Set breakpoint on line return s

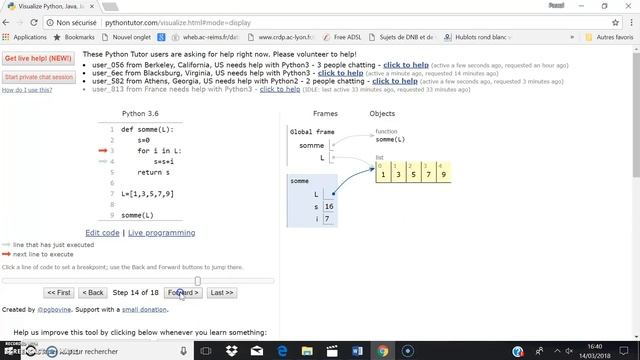click(x=153, y=172)
